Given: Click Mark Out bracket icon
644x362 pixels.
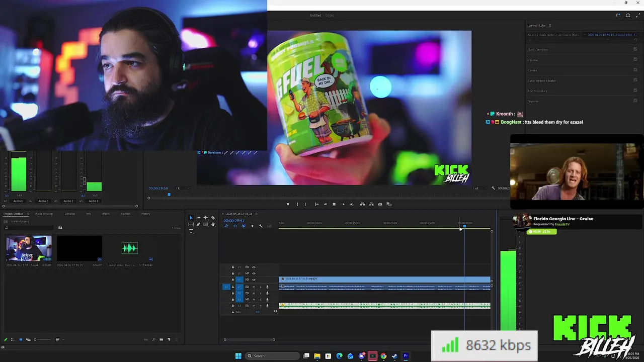Looking at the screenshot, I should coord(305,204).
